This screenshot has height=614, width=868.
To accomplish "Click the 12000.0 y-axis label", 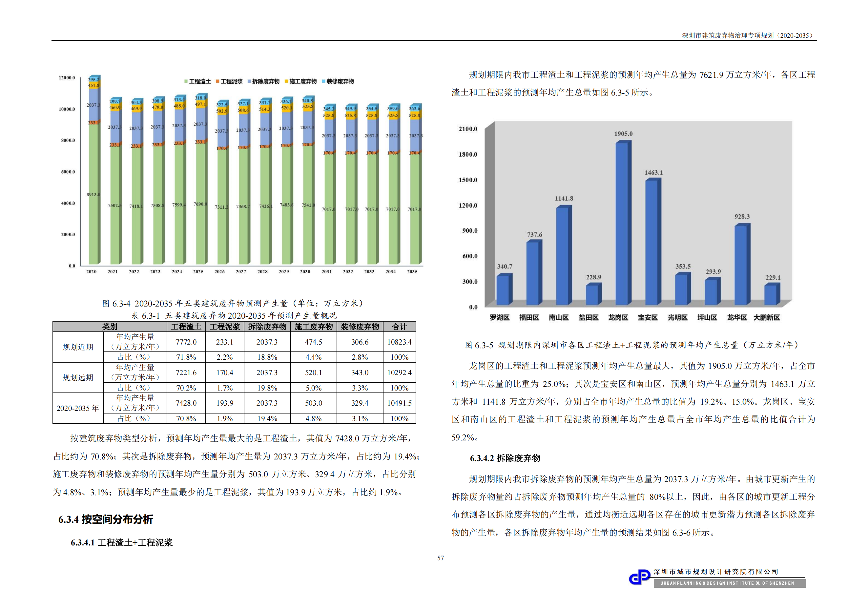I will 67,78.
